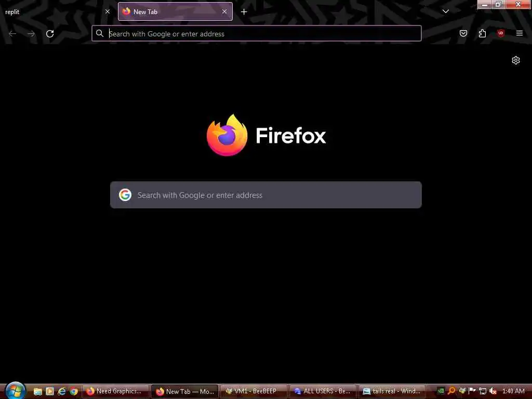The width and height of the screenshot is (532, 399).
Task: Open the uBlock Origin extension icon
Action: (x=500, y=33)
